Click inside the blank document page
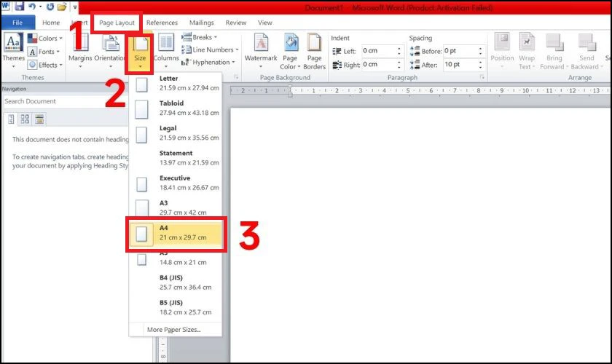 pos(421,234)
